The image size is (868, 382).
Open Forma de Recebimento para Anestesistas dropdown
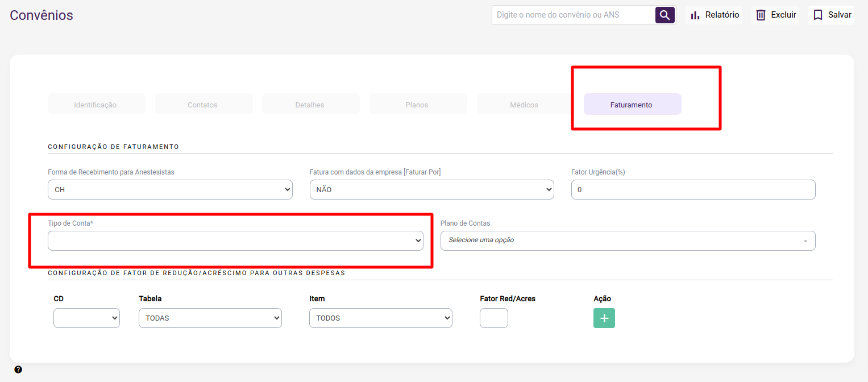tap(170, 190)
